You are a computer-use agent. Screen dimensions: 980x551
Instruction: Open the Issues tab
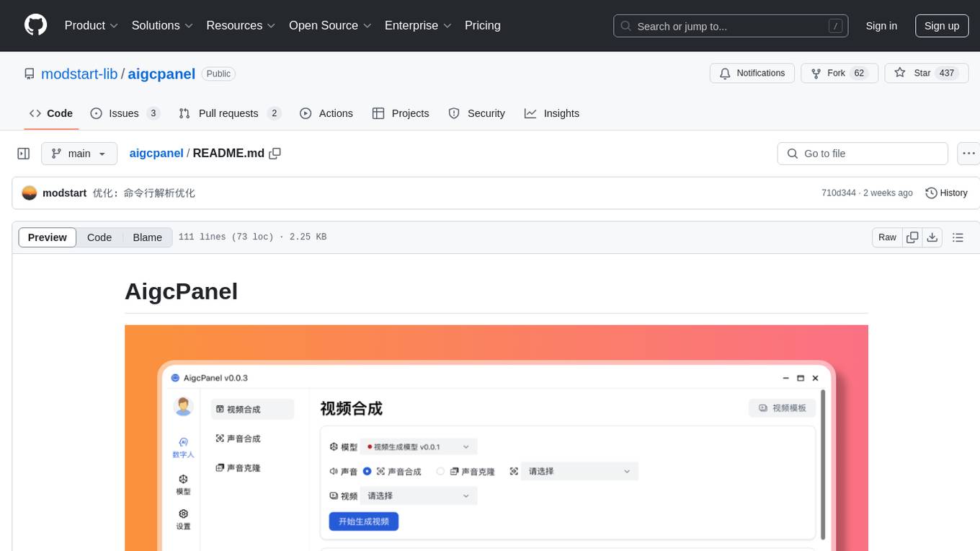125,113
